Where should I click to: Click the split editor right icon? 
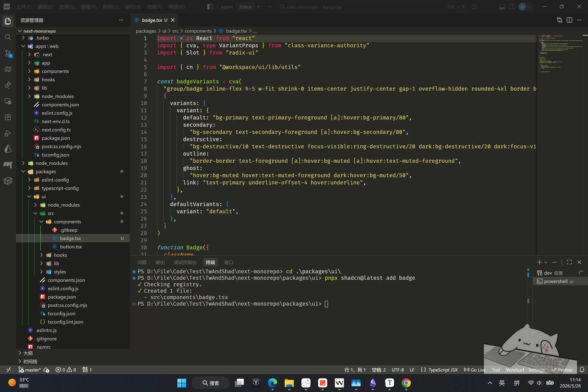pyautogui.click(x=569, y=20)
